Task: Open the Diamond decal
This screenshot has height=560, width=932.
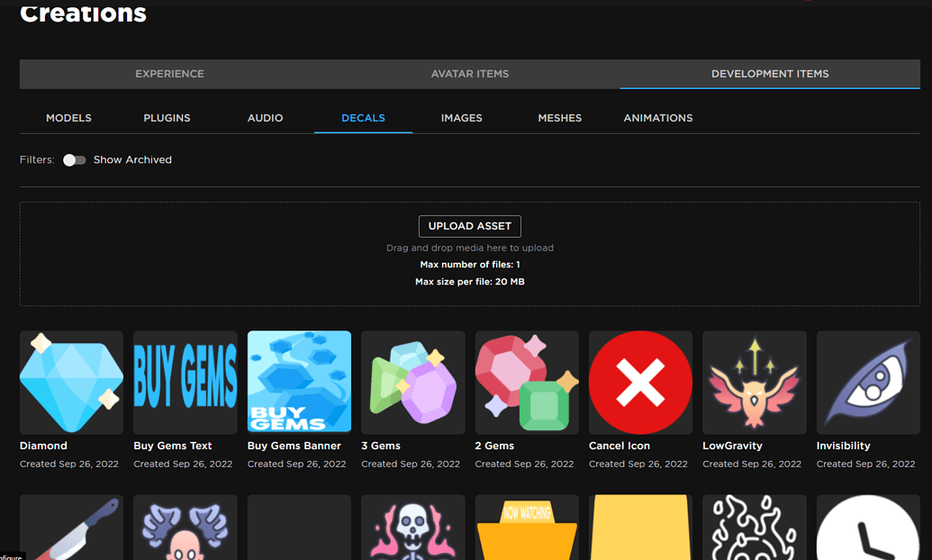Action: 71,382
